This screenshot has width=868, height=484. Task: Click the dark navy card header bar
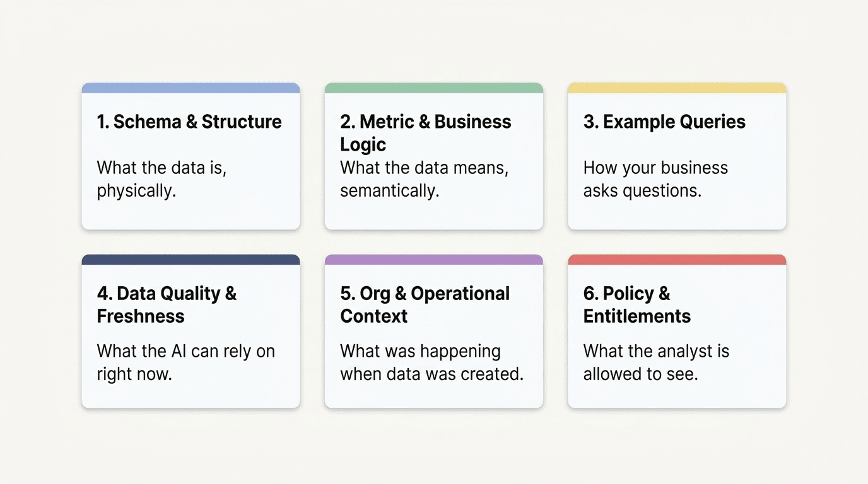(x=191, y=260)
